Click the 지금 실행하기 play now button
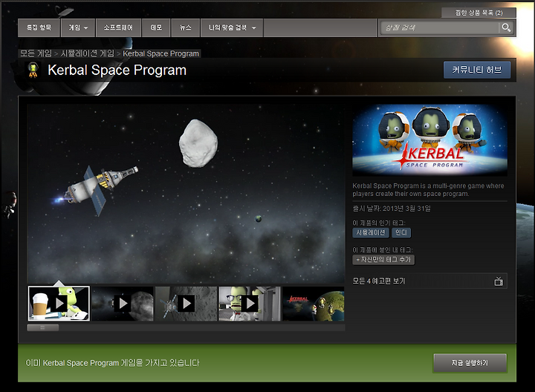 coord(470,363)
